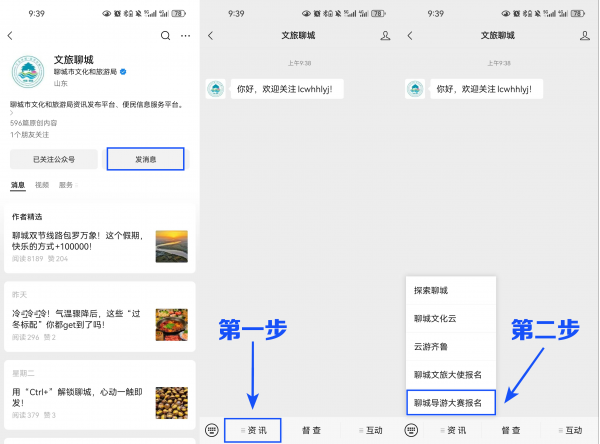600x444 pixels.
Task: Open the 聊城双节线路 article thumbnail
Action: coord(171,246)
